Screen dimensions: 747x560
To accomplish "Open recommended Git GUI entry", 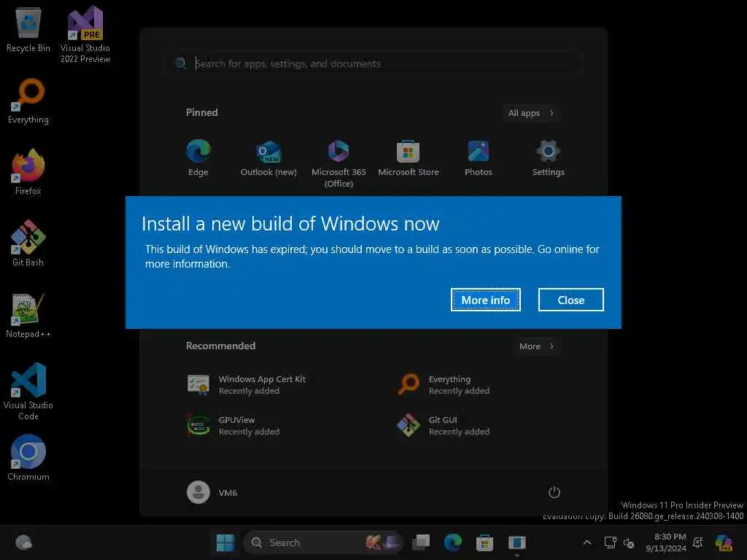I will [444, 426].
